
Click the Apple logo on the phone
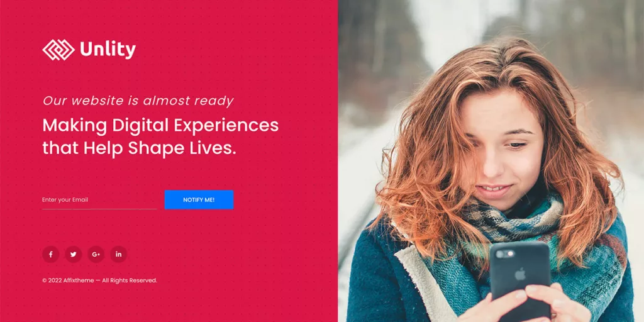pos(520,274)
